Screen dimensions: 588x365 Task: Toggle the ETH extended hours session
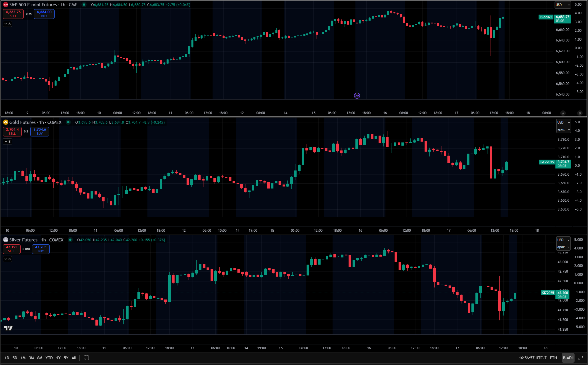(x=553, y=358)
